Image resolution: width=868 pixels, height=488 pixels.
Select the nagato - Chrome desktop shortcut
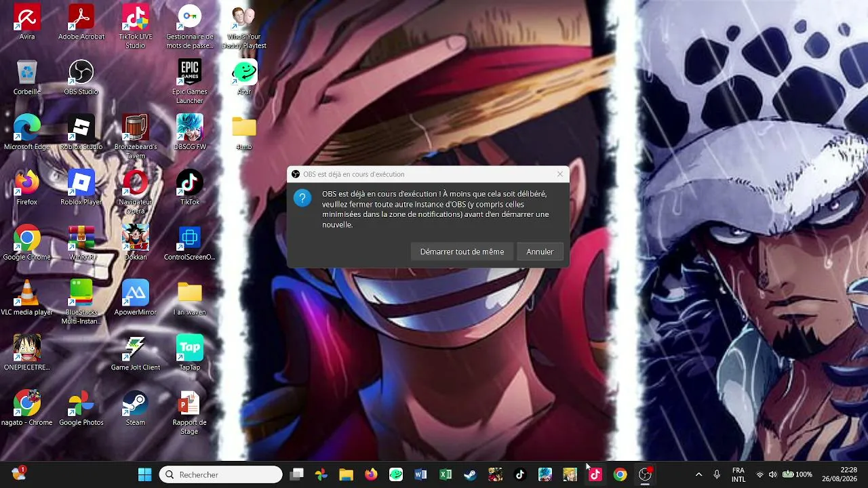click(x=27, y=408)
